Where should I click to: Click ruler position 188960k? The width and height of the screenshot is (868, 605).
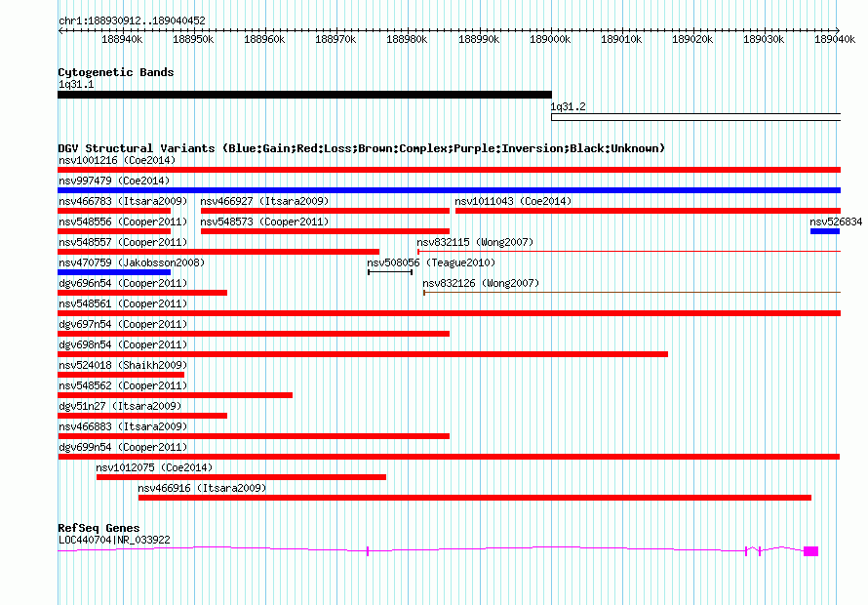pos(264,39)
